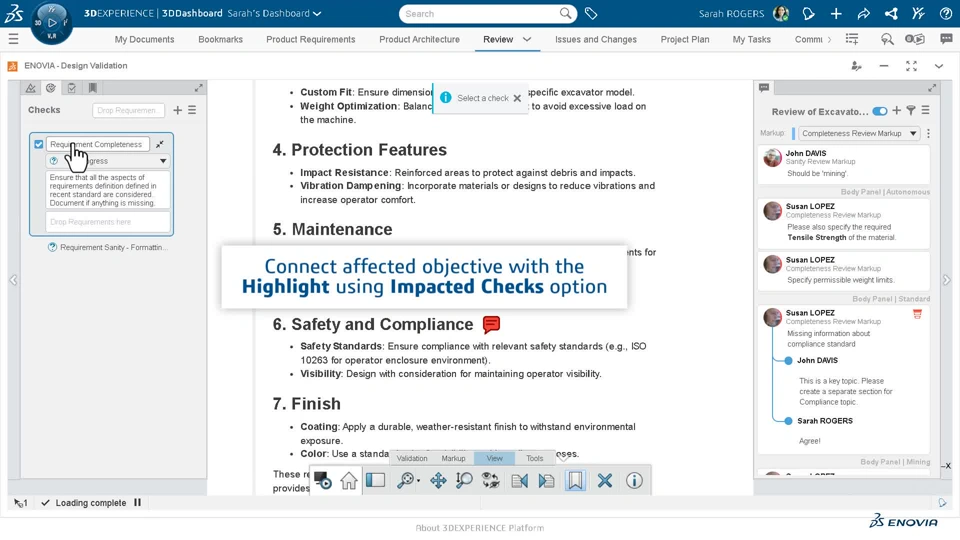
Task: Click the info icon in view toolbar
Action: point(634,481)
